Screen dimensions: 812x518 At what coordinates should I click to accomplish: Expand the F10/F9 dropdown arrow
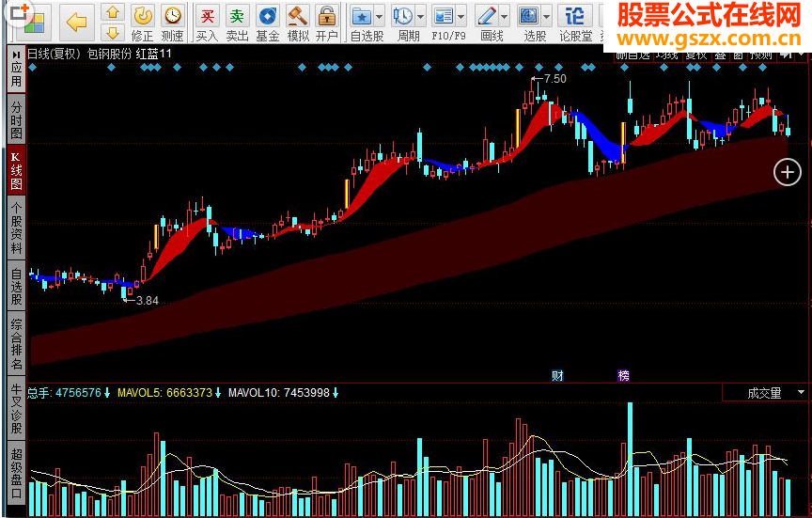pyautogui.click(x=461, y=17)
